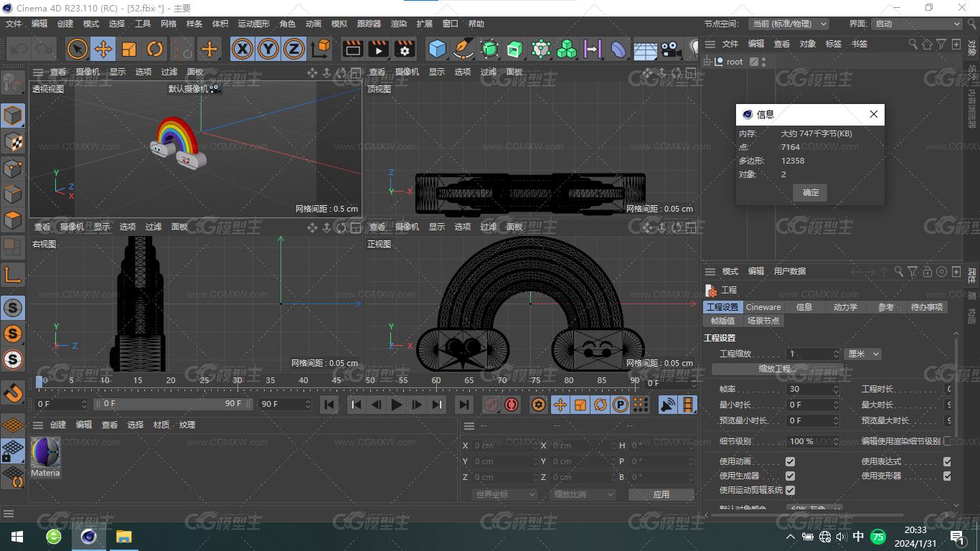Image resolution: width=980 pixels, height=551 pixels.
Task: Open the 节点空间 当前(标准/物理) dropdown
Action: pos(788,24)
